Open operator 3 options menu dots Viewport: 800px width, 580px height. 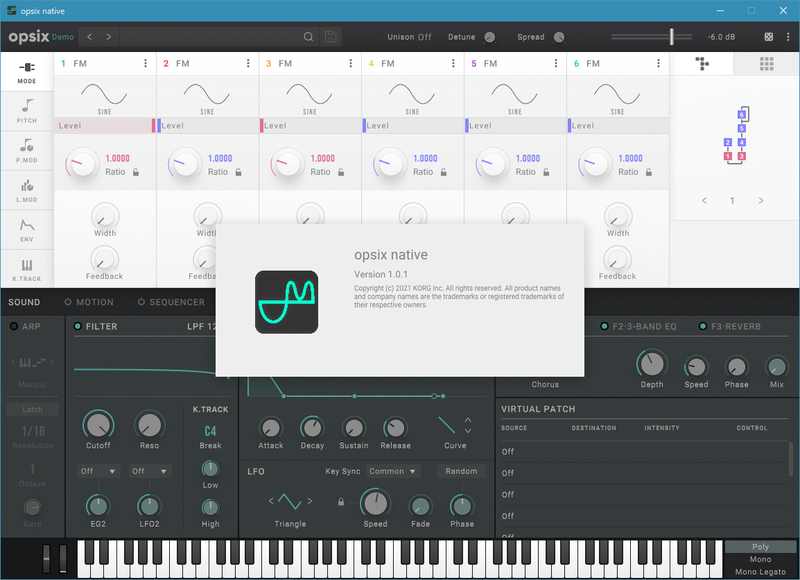351,63
